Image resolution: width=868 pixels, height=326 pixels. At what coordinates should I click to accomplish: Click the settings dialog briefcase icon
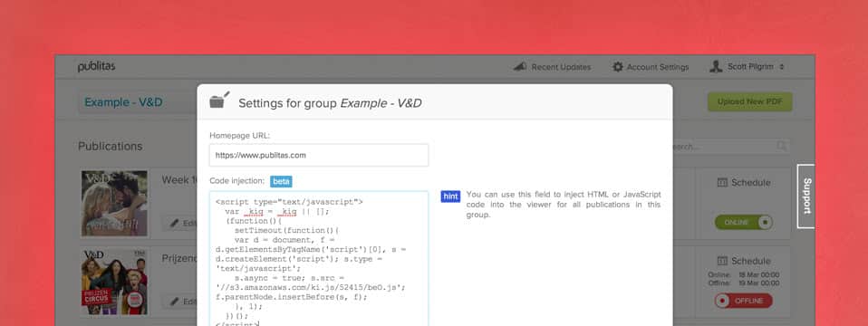pos(219,101)
